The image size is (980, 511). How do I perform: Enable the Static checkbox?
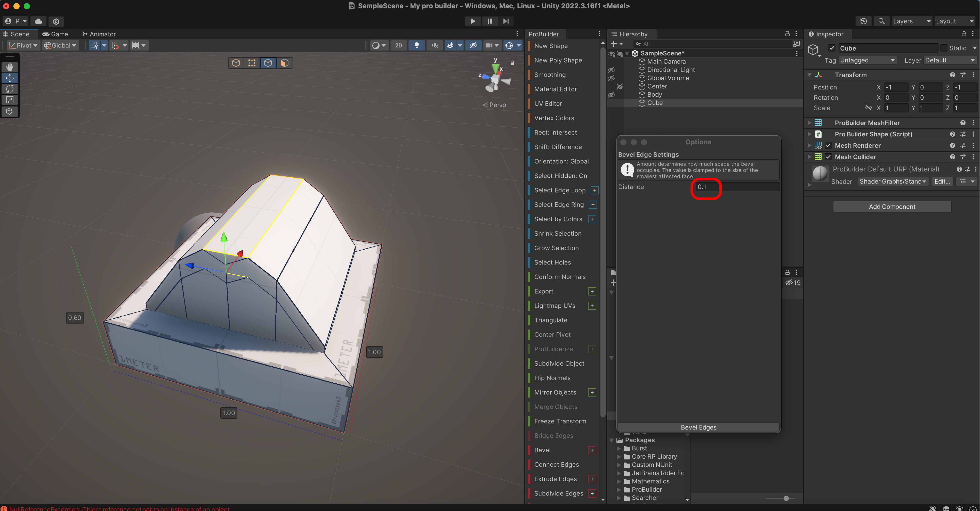click(x=943, y=48)
